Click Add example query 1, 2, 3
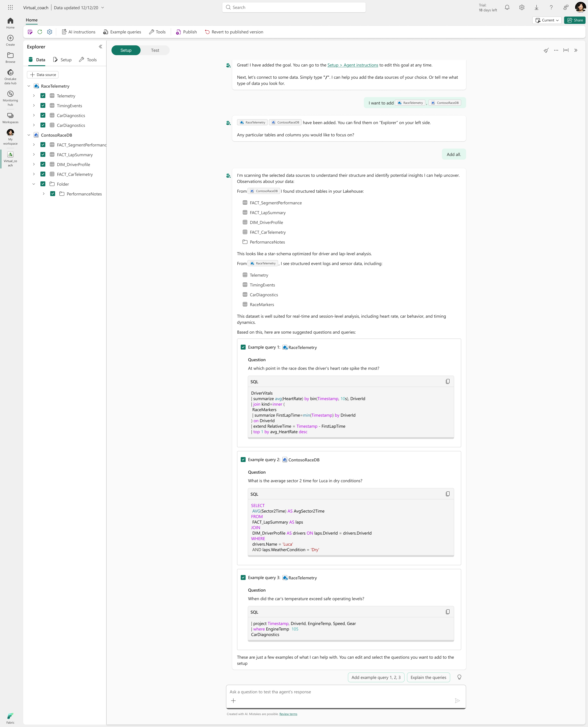 376,677
